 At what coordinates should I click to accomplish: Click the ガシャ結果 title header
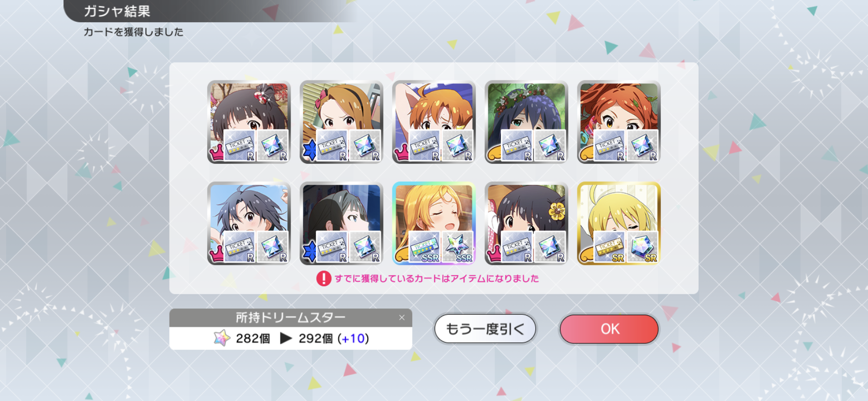pos(117,11)
